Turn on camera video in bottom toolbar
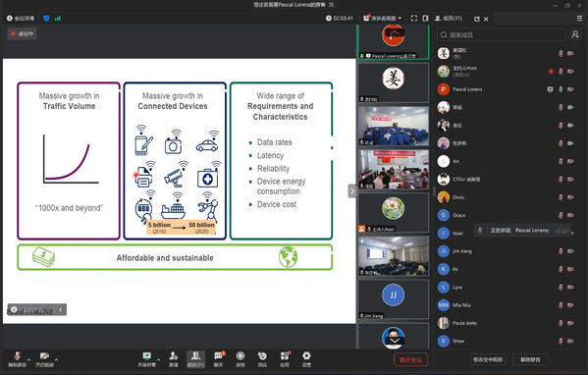Image resolution: width=588 pixels, height=375 pixels. coord(44,359)
